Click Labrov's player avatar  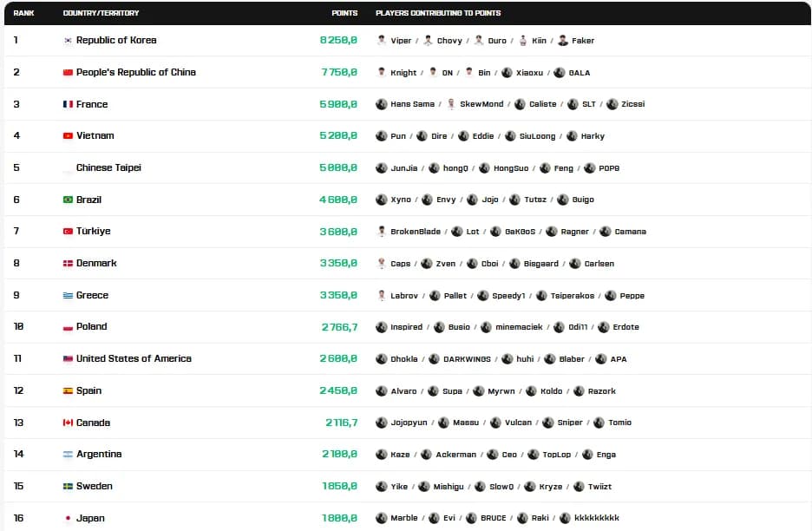[x=382, y=295]
